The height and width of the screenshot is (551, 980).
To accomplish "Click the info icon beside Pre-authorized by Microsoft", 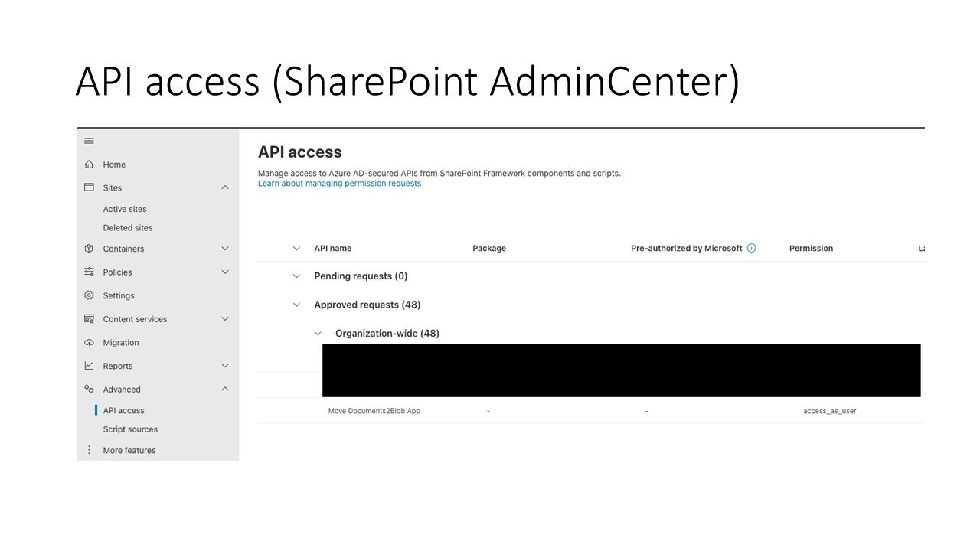I will coord(751,248).
